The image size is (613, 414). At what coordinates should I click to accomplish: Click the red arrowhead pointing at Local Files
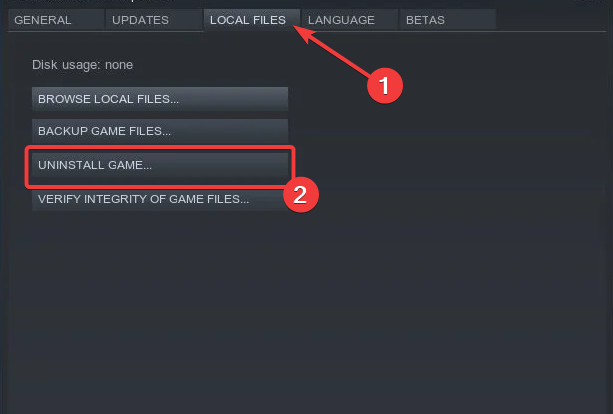304,33
